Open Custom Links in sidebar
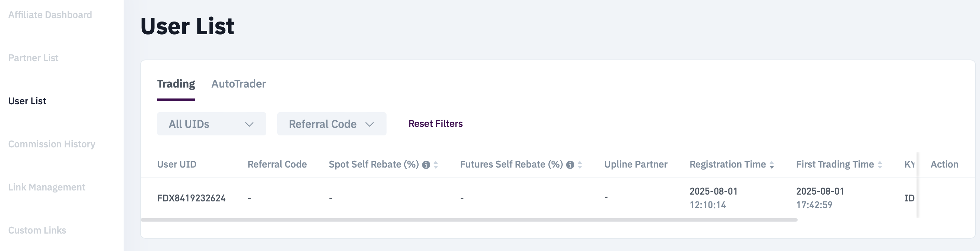Viewport: 980px width, 251px height. 37,230
